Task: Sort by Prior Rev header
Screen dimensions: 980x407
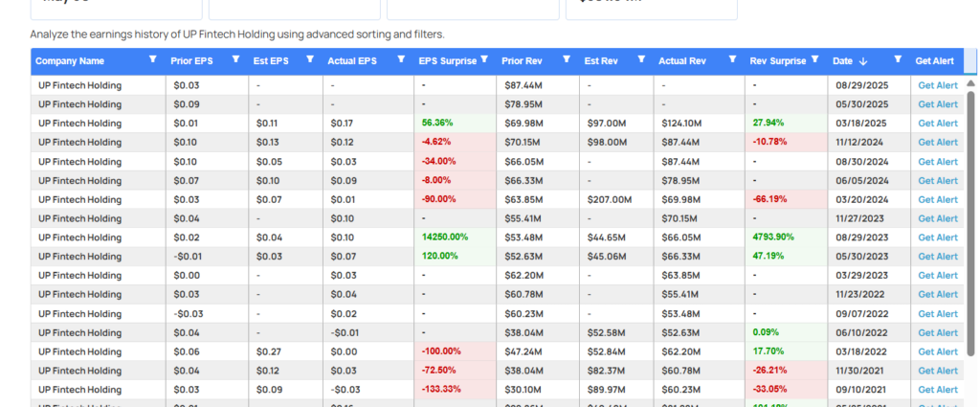Action: [522, 61]
